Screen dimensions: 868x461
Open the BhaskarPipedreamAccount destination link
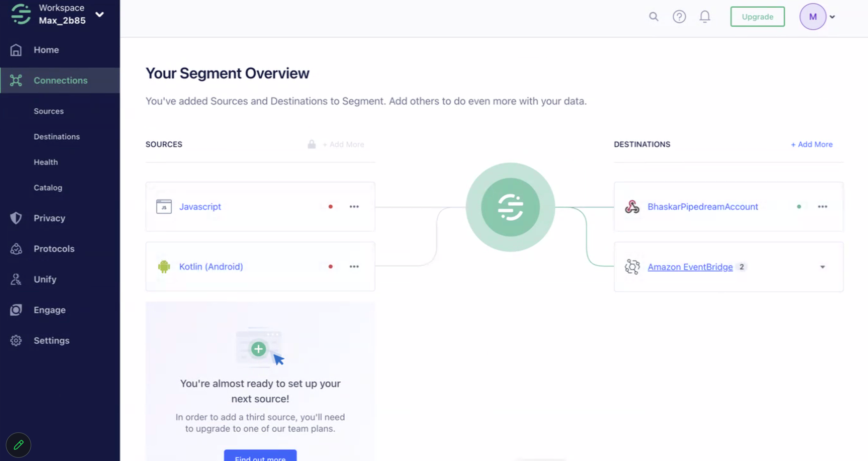[x=703, y=206]
